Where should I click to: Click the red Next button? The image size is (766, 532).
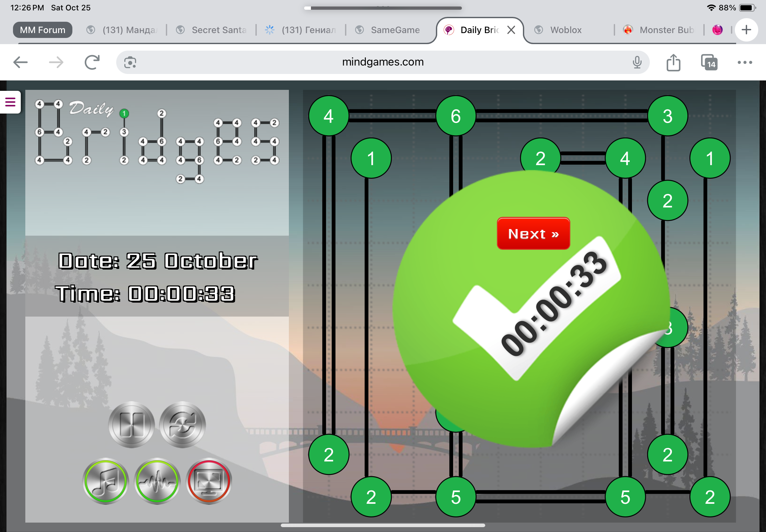(x=533, y=234)
